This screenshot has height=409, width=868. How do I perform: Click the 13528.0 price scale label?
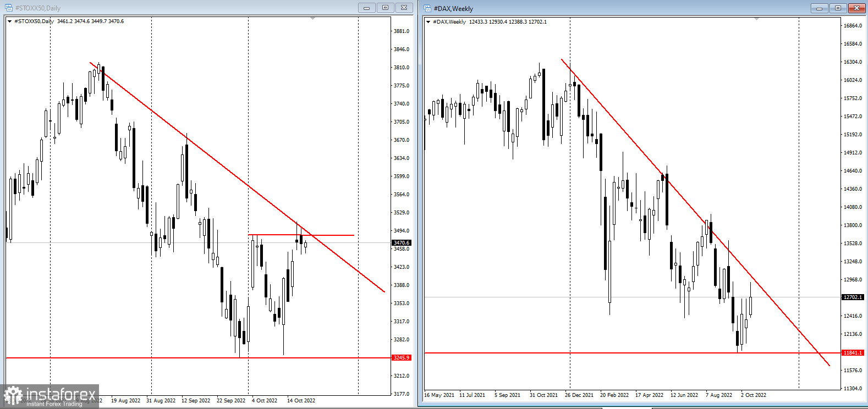pos(853,244)
